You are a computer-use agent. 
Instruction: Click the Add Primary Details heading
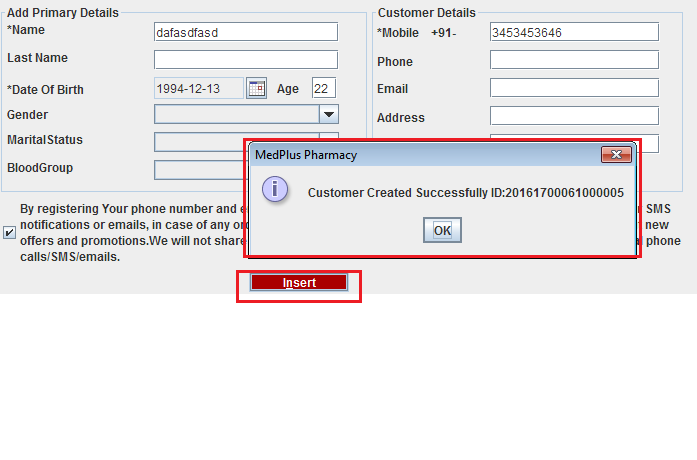click(63, 12)
